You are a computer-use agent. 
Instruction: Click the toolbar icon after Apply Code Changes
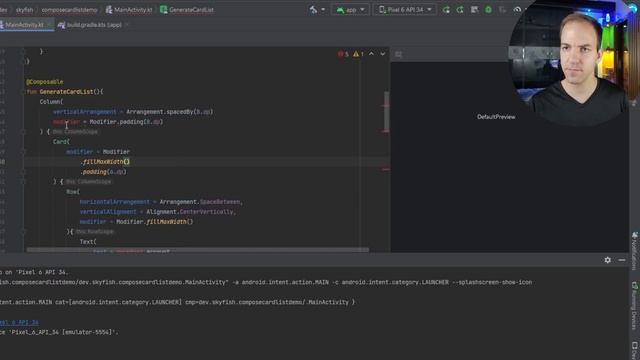474,10
